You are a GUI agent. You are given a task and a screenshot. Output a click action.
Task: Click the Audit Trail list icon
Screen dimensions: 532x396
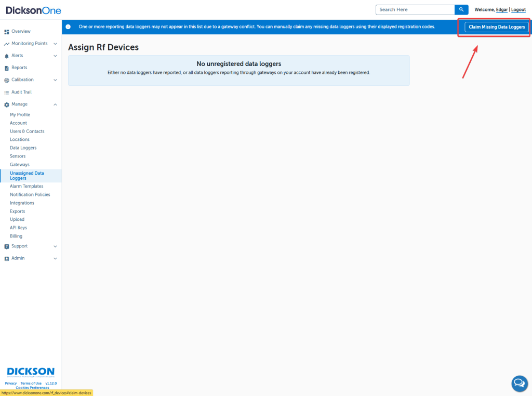7,93
